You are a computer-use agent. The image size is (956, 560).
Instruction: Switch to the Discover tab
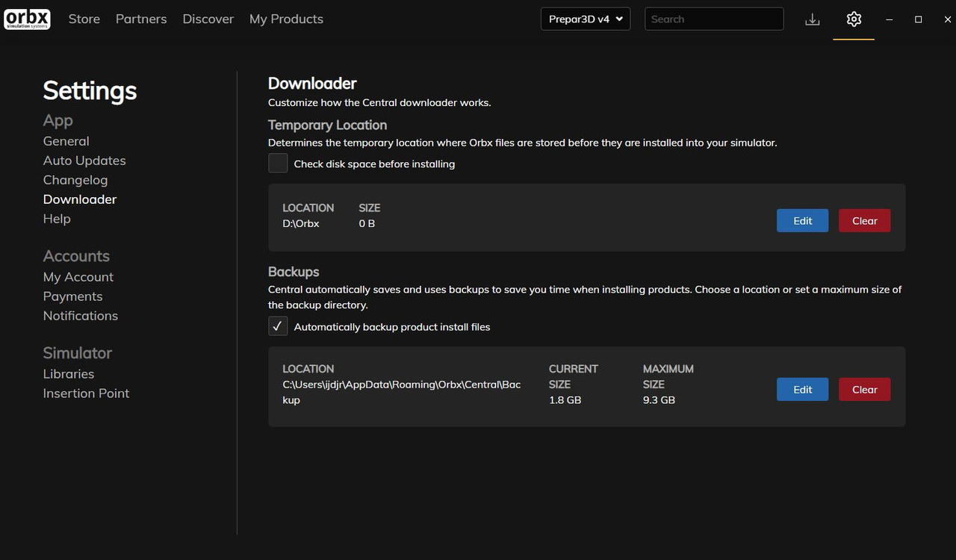coord(208,19)
